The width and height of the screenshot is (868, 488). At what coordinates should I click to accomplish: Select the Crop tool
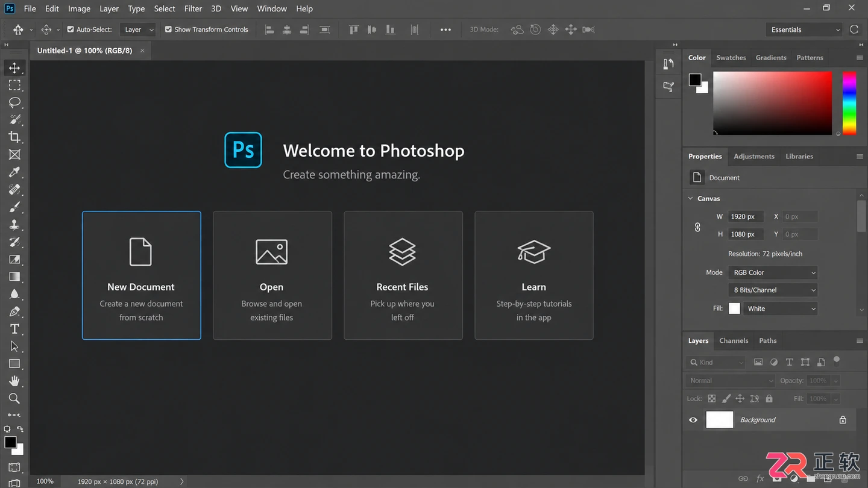14,137
